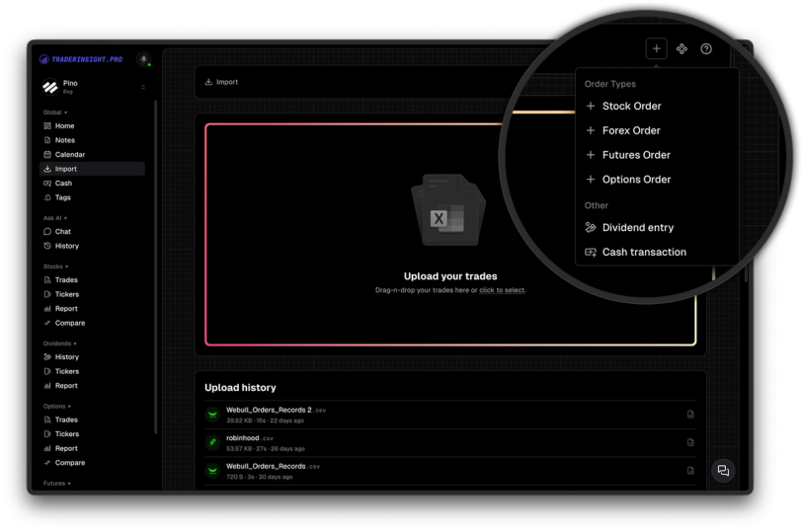Add a Cash transaction
This screenshot has height=532, width=803.
tap(636, 253)
